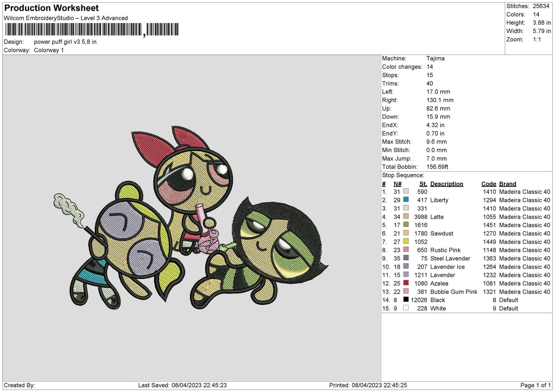Click the Max Jump value '7.0 mm'
The height and width of the screenshot is (392, 555).
pos(437,159)
